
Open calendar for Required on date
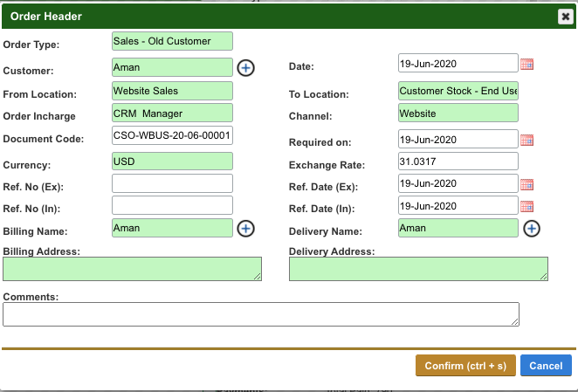click(x=526, y=140)
